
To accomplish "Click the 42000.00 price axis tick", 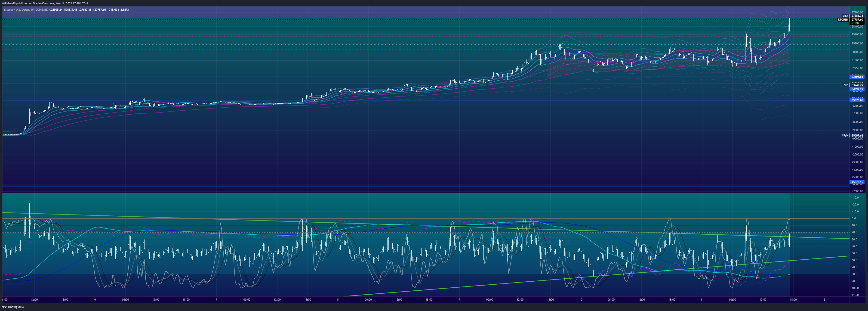I will (x=857, y=155).
